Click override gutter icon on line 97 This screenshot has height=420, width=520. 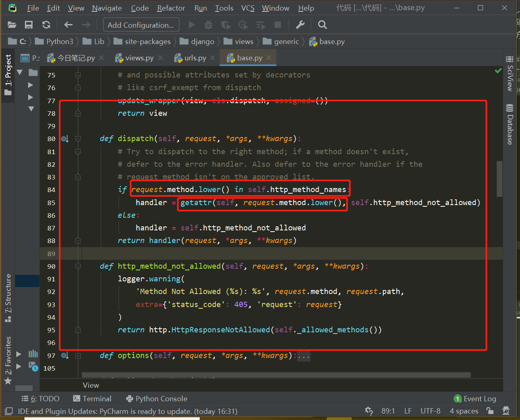[x=65, y=356]
